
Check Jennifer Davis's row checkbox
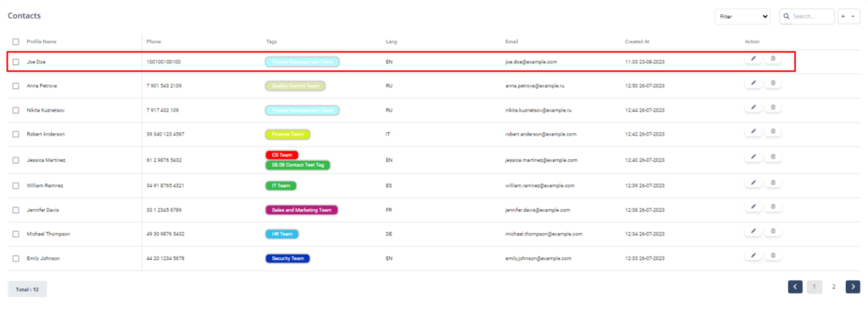(15, 210)
